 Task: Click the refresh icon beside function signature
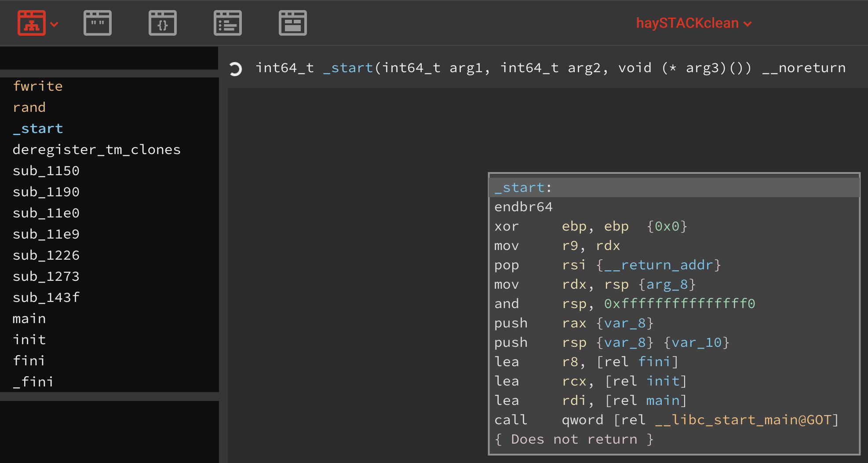tap(236, 69)
